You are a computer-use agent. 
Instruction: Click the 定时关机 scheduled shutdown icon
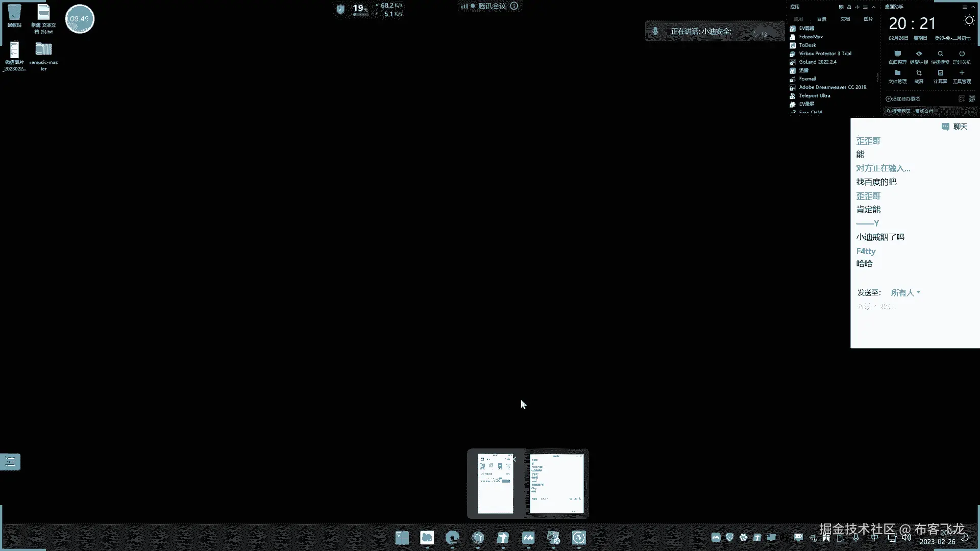pos(962,54)
